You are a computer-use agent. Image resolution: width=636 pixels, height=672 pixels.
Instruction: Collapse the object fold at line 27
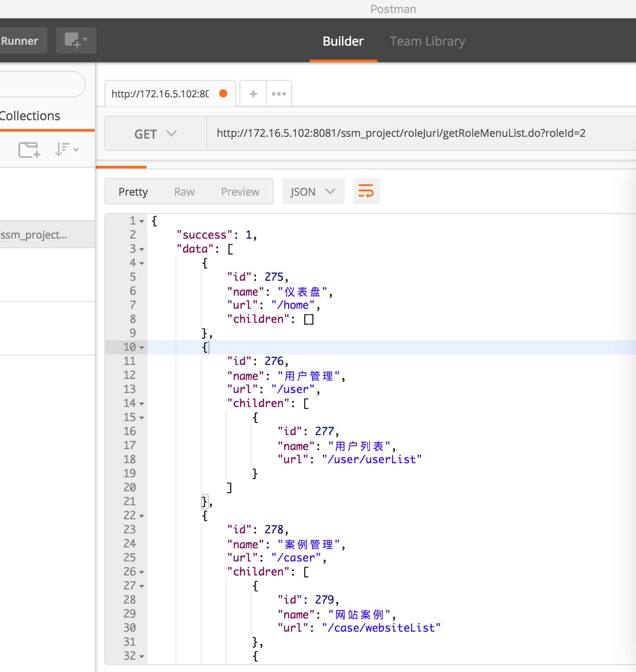pos(142,586)
